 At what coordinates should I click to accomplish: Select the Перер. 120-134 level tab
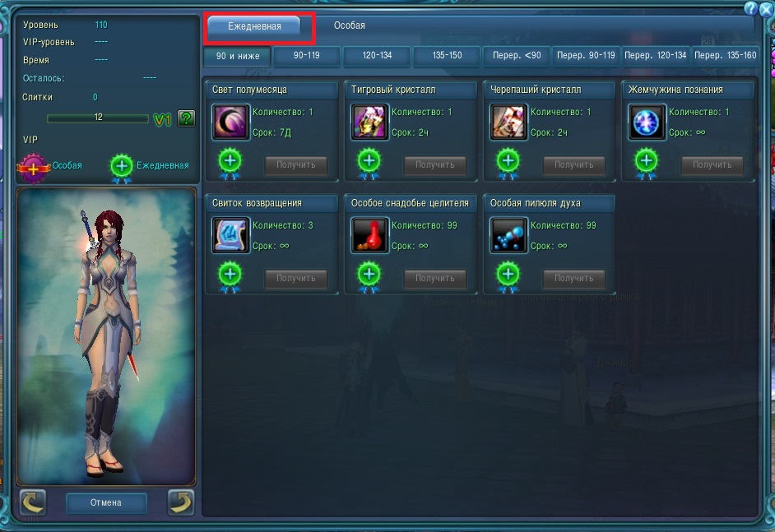[x=656, y=56]
